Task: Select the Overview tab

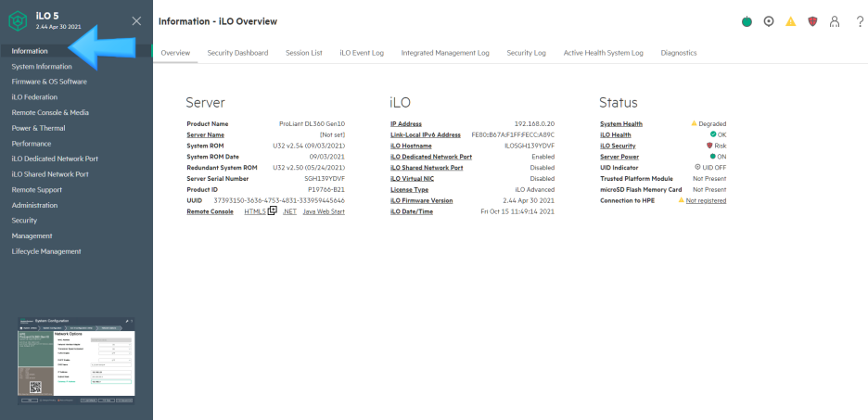Action: (175, 53)
